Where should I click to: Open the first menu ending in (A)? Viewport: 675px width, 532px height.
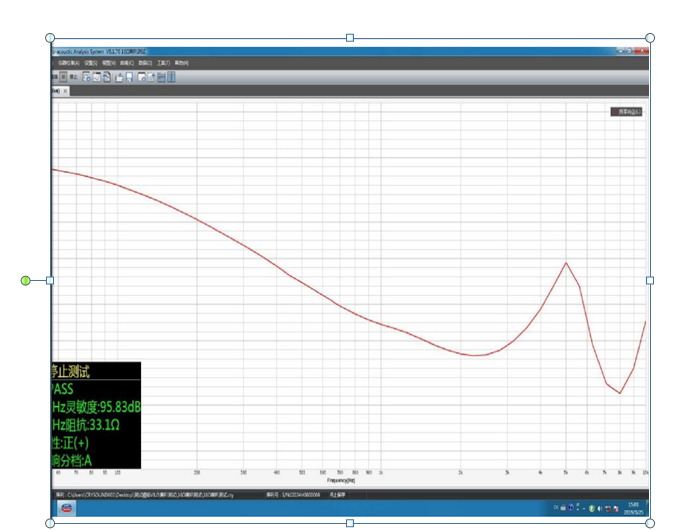pos(69,63)
